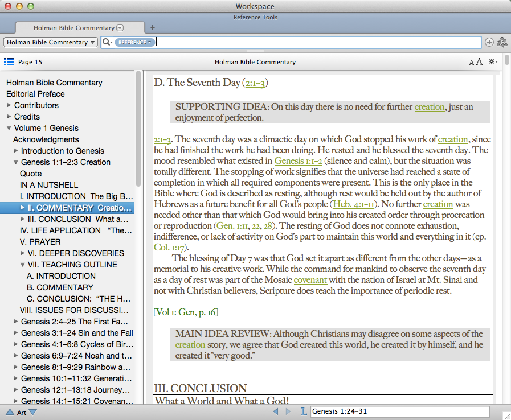Increase text size with large A
Image resolution: width=511 pixels, height=420 pixels.
point(479,62)
